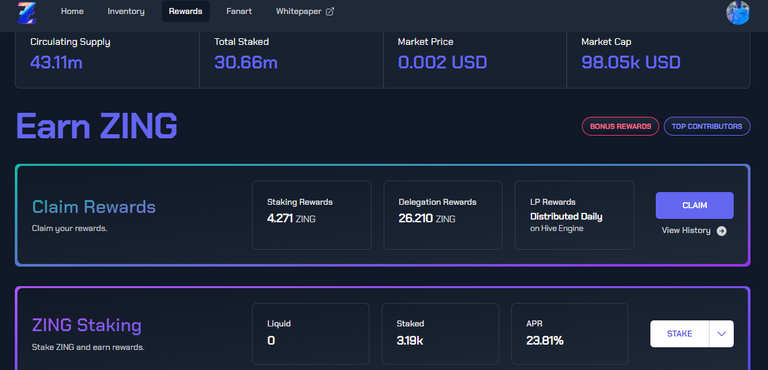The height and width of the screenshot is (370, 768).
Task: Open the user profile avatar
Action: 738,13
